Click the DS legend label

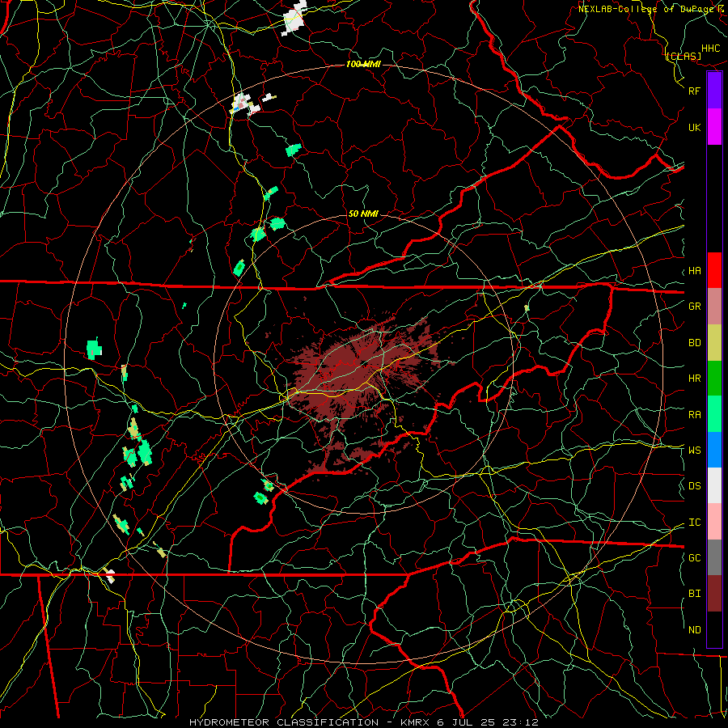point(695,486)
